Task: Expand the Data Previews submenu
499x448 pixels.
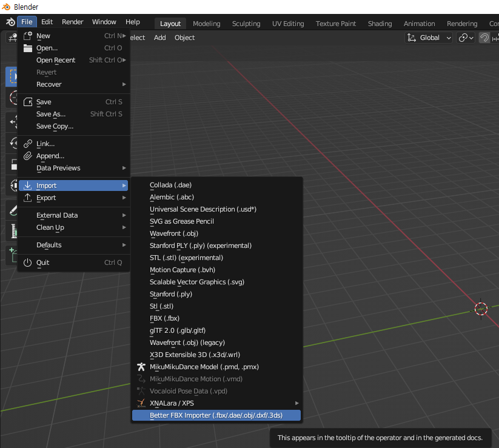Action: (x=73, y=168)
